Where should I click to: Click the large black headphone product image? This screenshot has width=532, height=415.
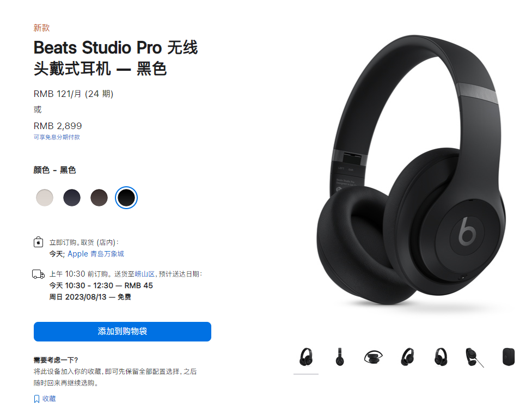(x=411, y=170)
